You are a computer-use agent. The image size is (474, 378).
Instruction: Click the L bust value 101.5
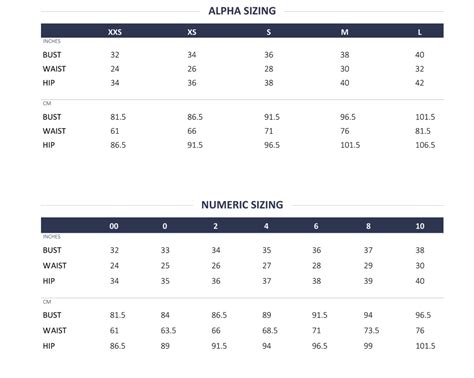425,117
